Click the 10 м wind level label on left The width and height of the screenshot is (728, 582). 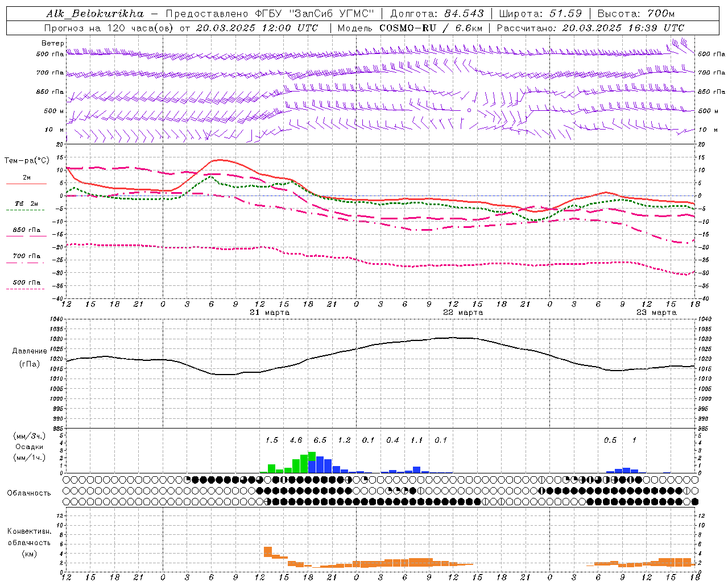[55, 130]
